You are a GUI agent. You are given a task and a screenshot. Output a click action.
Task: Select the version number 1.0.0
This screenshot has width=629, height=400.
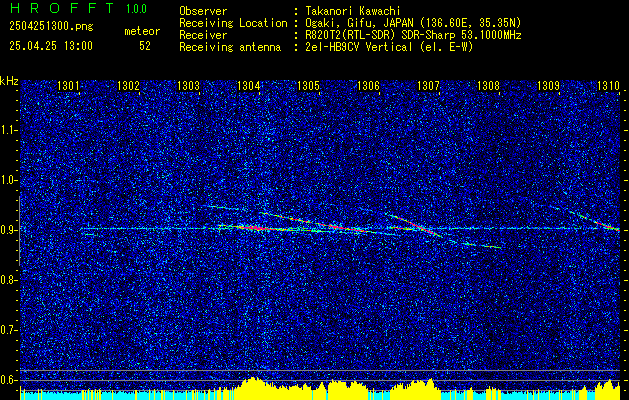click(x=136, y=8)
